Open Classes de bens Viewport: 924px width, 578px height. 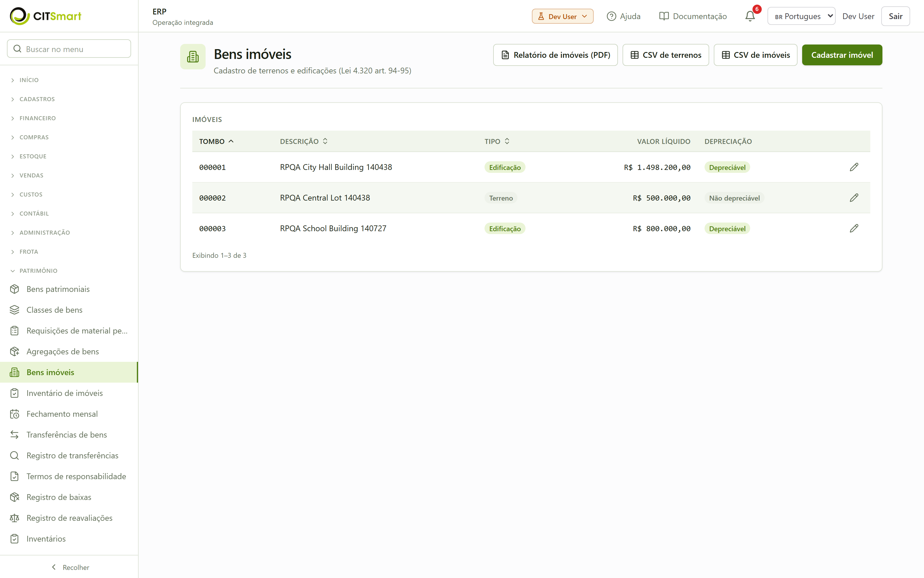69,310
